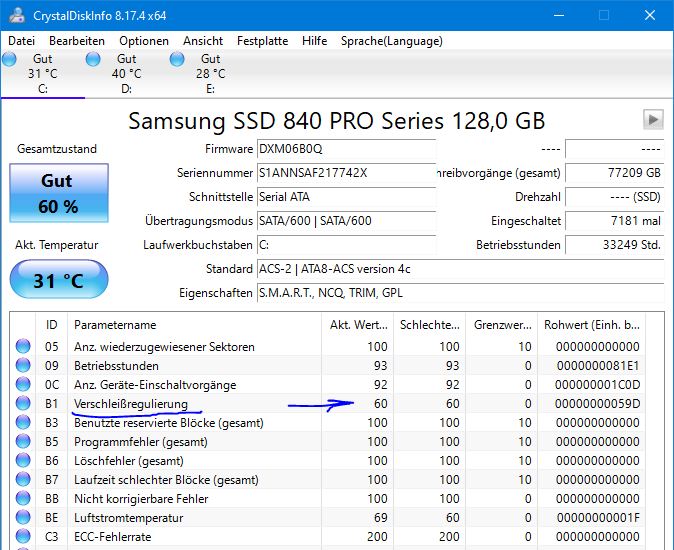Click total writes value 77209 GB

coord(615,173)
